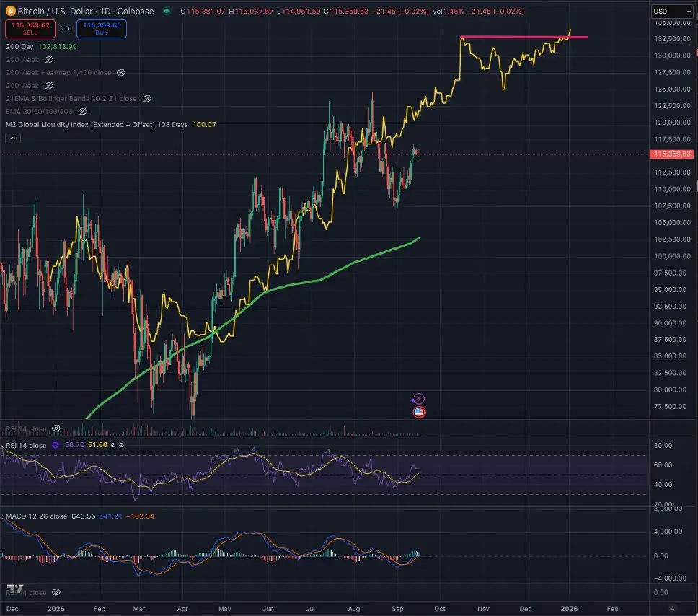Image resolution: width=698 pixels, height=616 pixels.
Task: Click the 0.01 spread value
Action: coord(66,29)
